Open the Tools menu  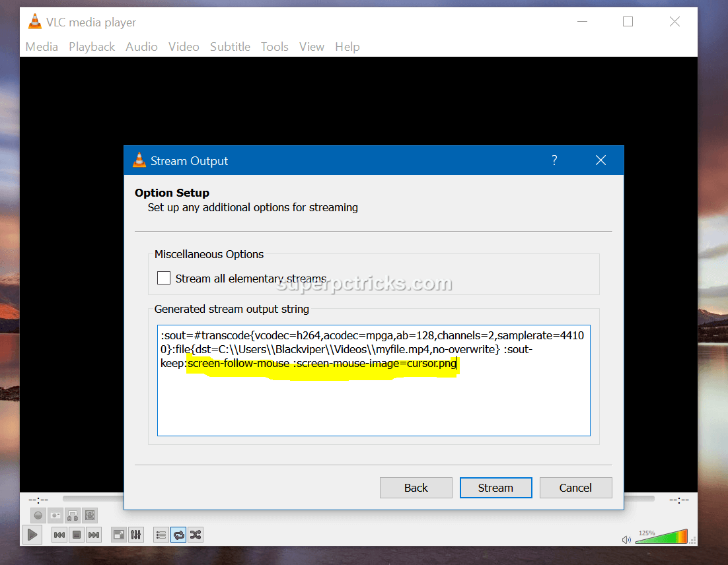274,46
